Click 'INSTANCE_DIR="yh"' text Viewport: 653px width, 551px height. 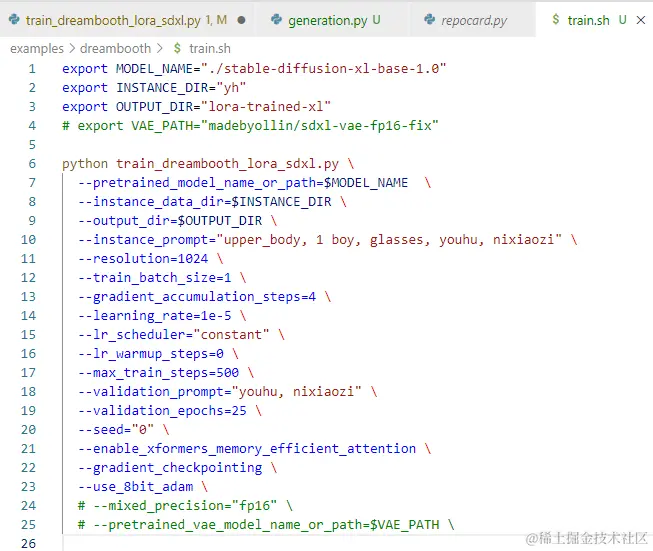coord(181,88)
